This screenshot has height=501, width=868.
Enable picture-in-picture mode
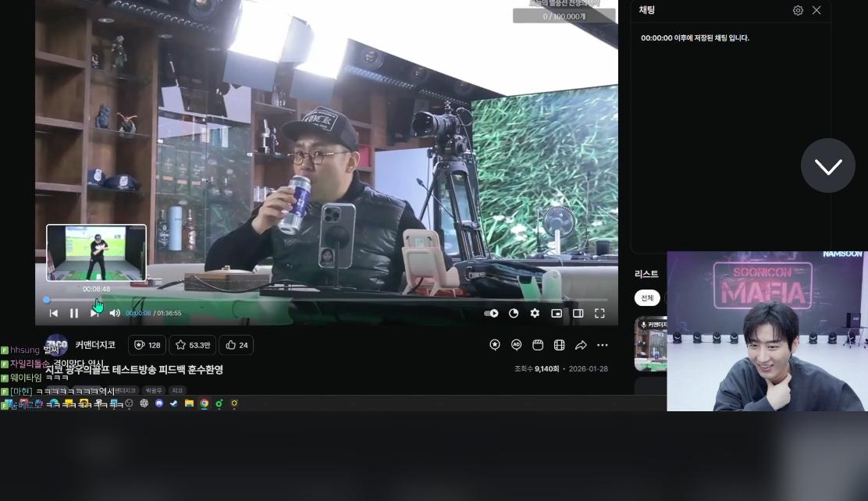point(557,313)
